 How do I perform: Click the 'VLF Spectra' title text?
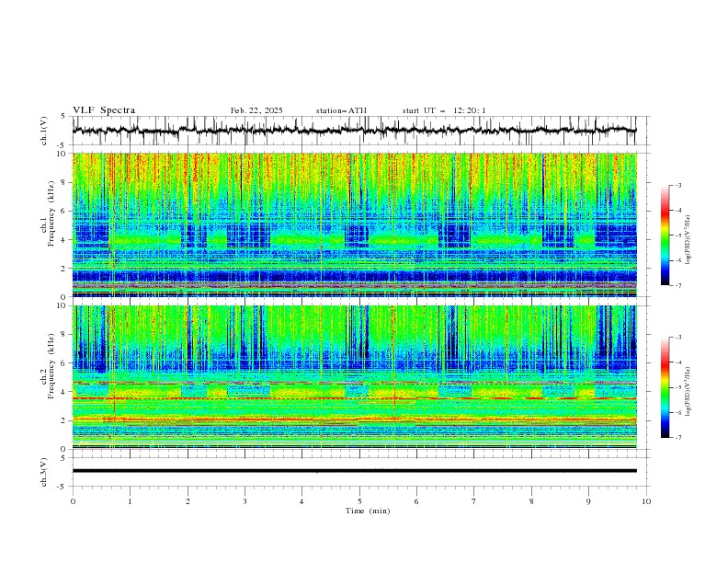click(104, 110)
